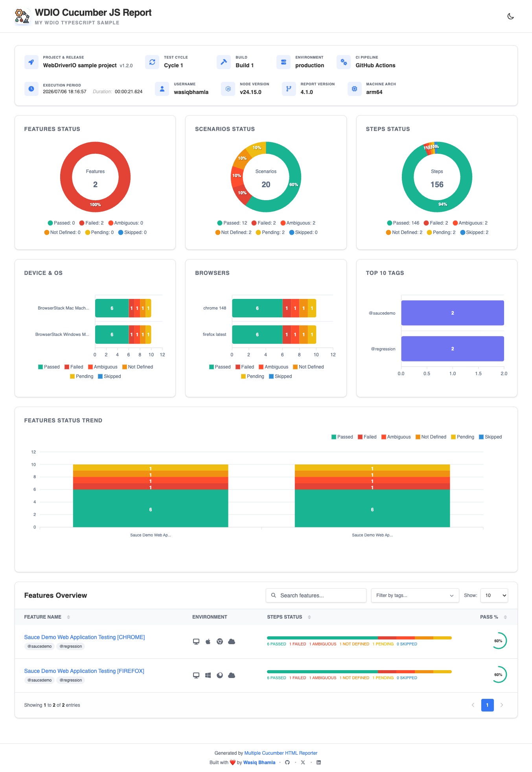Toggle Passed legend in Features Status chart

pyautogui.click(x=61, y=223)
